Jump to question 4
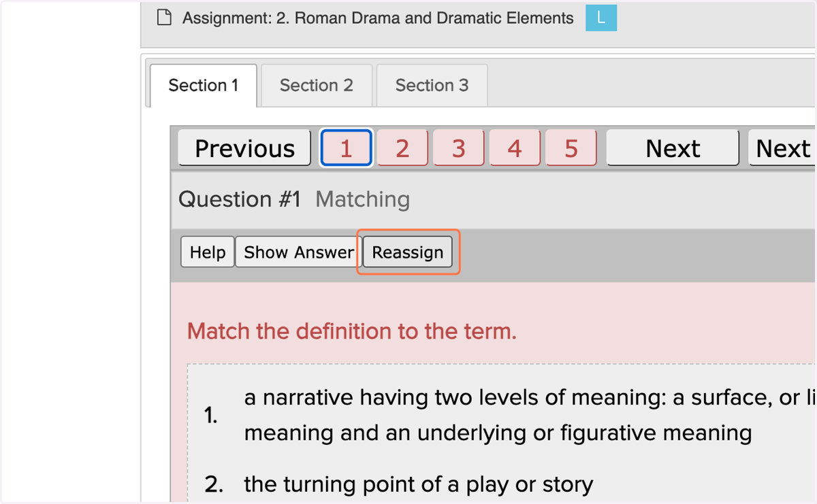This screenshot has height=504, width=817. pyautogui.click(x=515, y=148)
